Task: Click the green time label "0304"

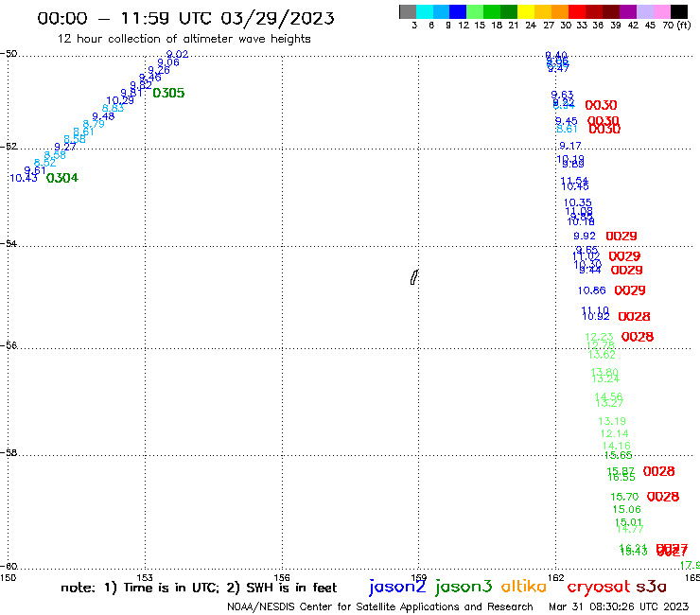Action: click(x=62, y=178)
